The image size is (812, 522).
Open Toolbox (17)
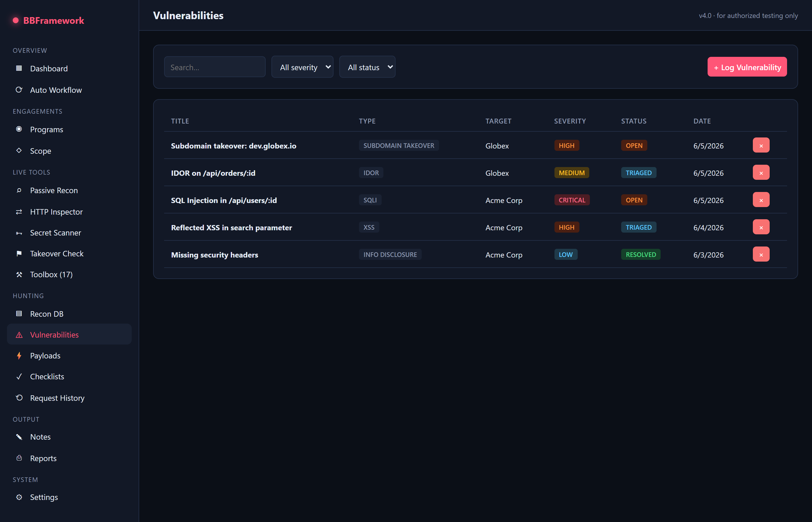pos(69,275)
